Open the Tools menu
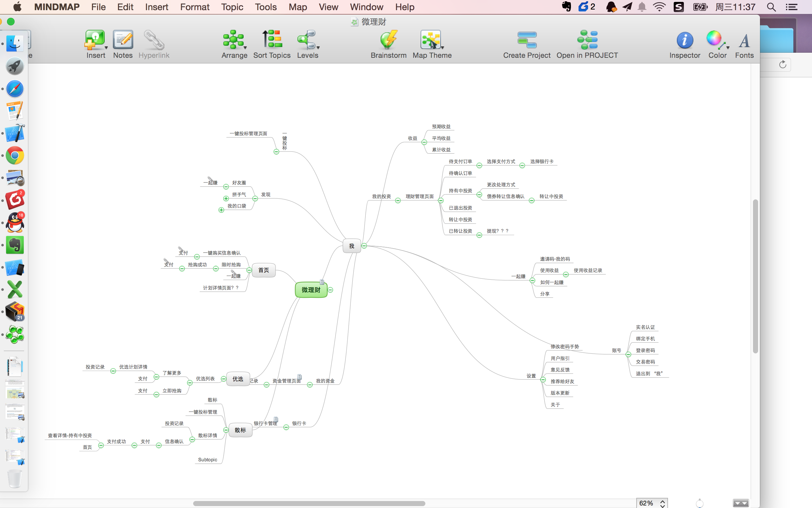Screen dimensions: 812x508 coord(266,7)
